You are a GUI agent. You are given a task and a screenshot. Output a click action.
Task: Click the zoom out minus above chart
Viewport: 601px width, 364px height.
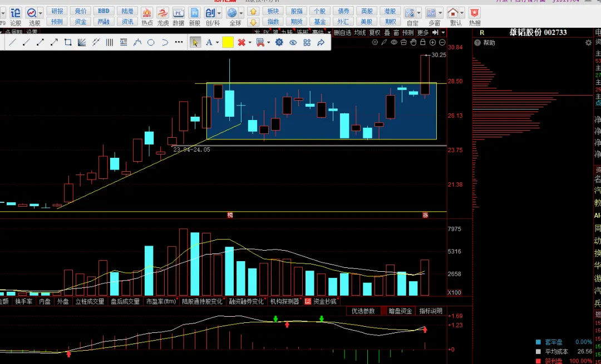coord(442,42)
